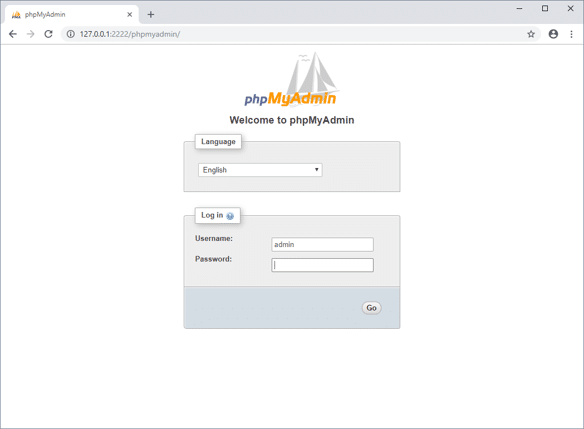Bookmark this page with the star
Image resolution: width=584 pixels, height=429 pixels.
click(531, 34)
